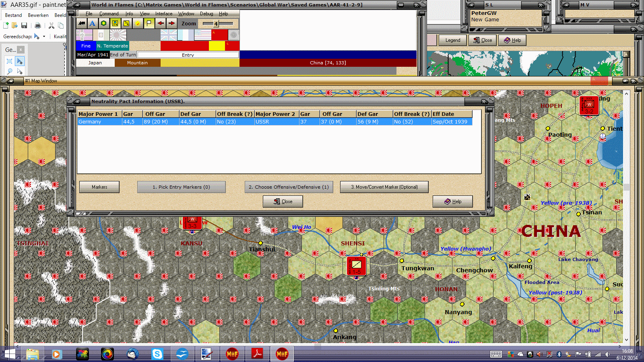This screenshot has width=644, height=362.
Task: Select the Japanese rising sun flag icon
Action: 118,35
